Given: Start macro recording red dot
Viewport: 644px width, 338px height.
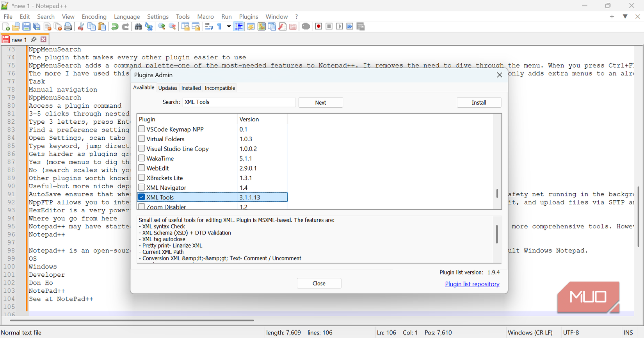Looking at the screenshot, I should coord(318,27).
